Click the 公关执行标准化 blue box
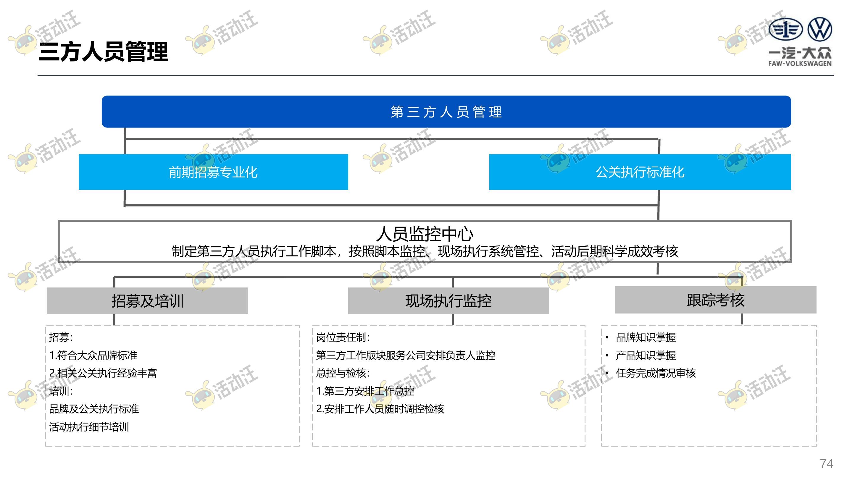868x488 pixels. 640,172
